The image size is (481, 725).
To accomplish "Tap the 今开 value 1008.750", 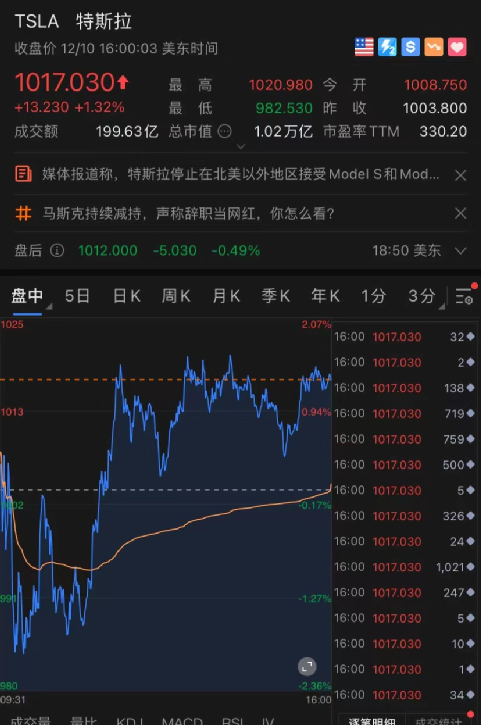I will 435,85.
